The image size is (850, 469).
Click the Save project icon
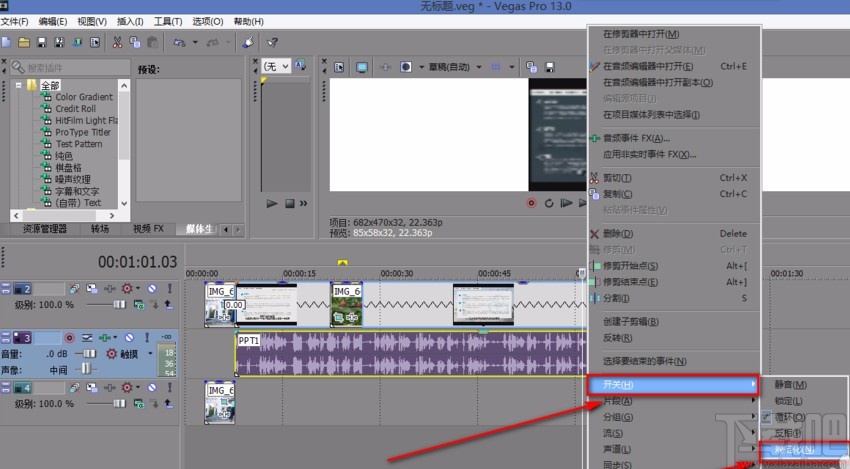tap(42, 42)
